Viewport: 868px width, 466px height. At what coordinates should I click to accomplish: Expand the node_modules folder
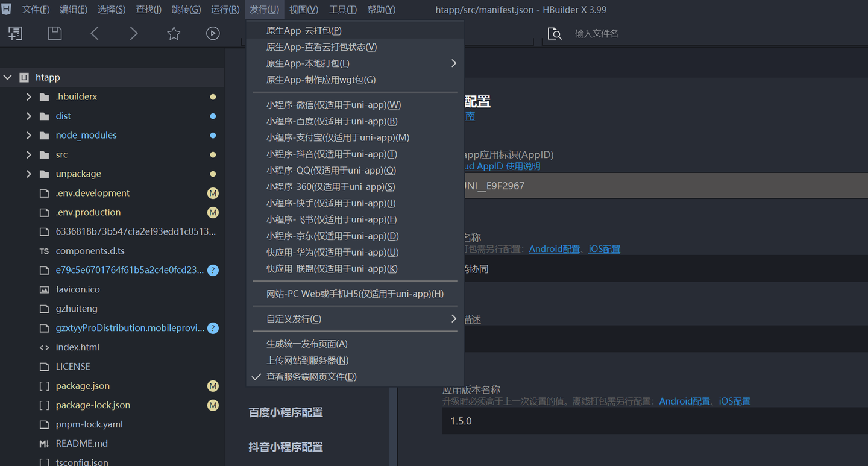pyautogui.click(x=29, y=136)
